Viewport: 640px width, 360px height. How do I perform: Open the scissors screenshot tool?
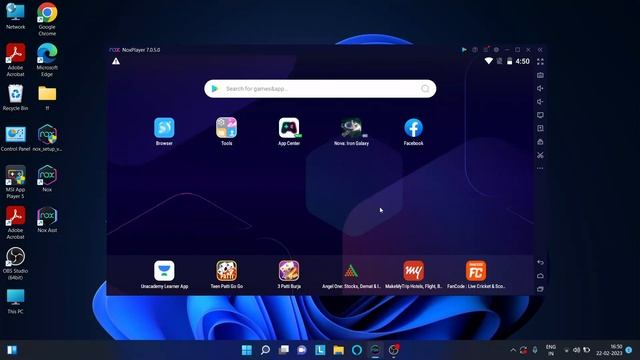pos(540,155)
